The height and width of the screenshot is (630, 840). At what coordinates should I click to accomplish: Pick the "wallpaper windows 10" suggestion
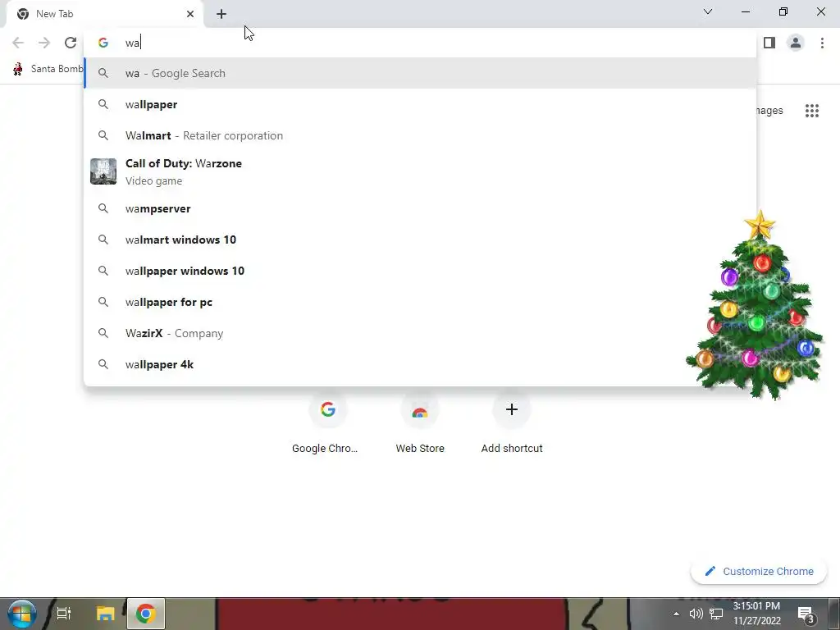tap(420, 271)
